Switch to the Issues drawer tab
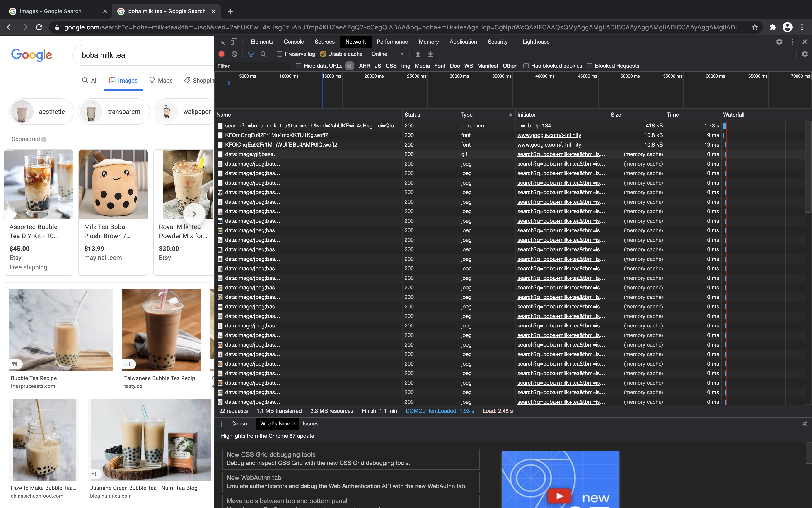Image resolution: width=812 pixels, height=508 pixels. click(310, 424)
